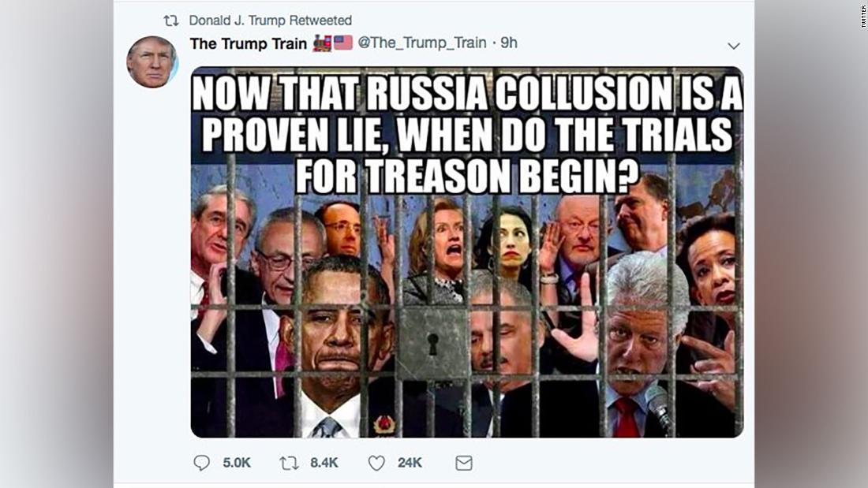This screenshot has height=488, width=868.
Task: Expand the tweet options chevron
Action: [x=734, y=46]
